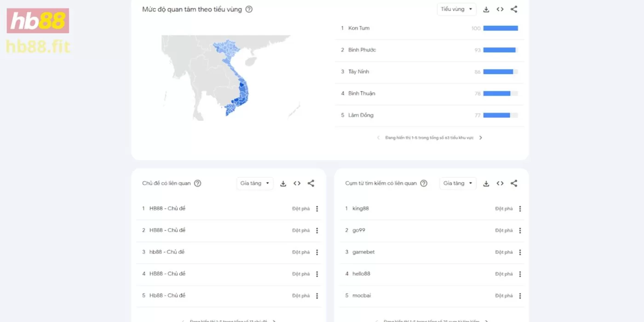Image resolution: width=644 pixels, height=322 pixels.
Task: Click the Kon Tum interest bar
Action: [500, 28]
